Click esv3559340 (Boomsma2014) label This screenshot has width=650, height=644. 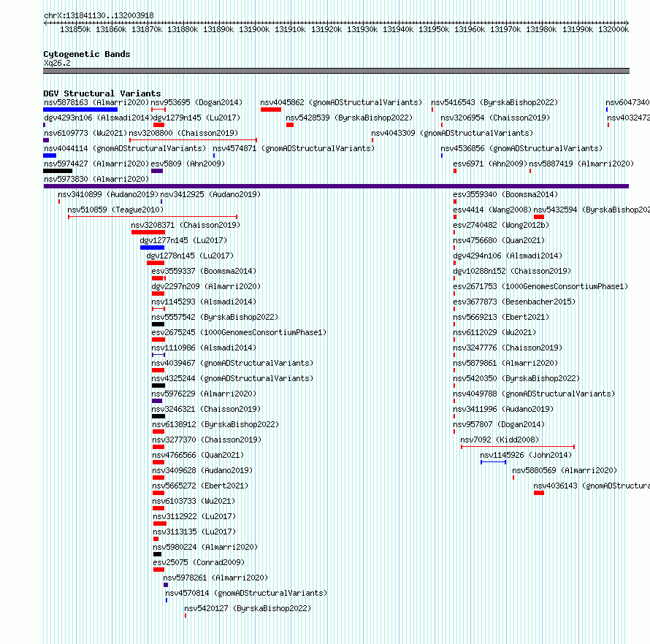pos(505,194)
